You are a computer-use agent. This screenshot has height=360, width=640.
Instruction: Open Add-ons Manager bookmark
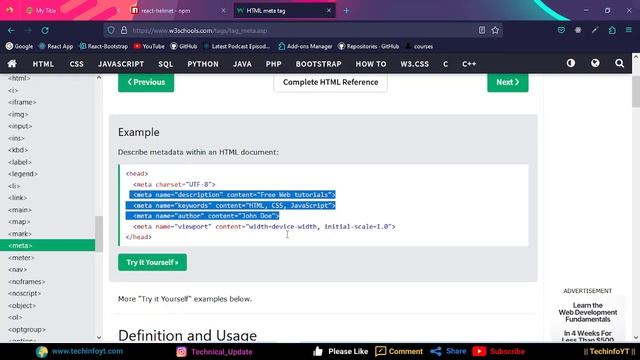(305, 47)
